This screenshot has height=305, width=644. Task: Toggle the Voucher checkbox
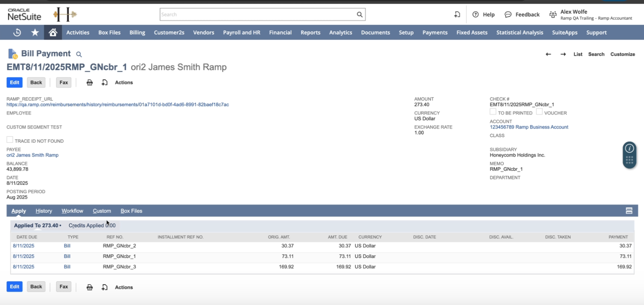coord(539,112)
